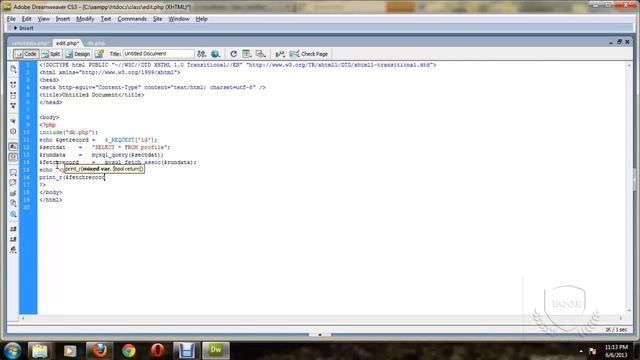Open the Validate Markup dropdown
640x360 pixels.
(280, 54)
